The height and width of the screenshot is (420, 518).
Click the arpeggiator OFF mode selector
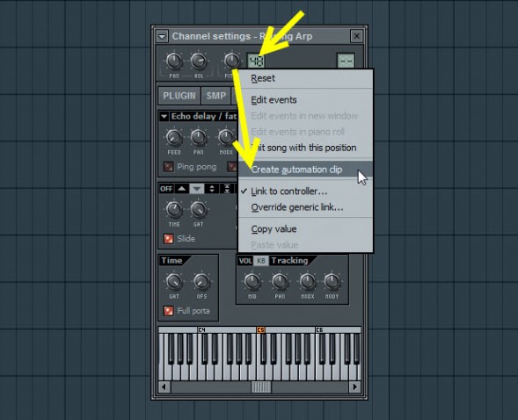166,189
